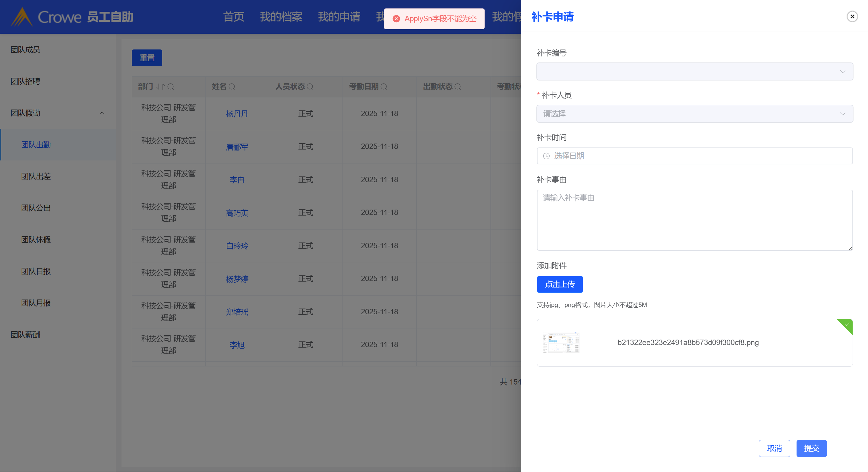
Task: Click the clock icon in 补卡时间 field
Action: click(x=546, y=156)
